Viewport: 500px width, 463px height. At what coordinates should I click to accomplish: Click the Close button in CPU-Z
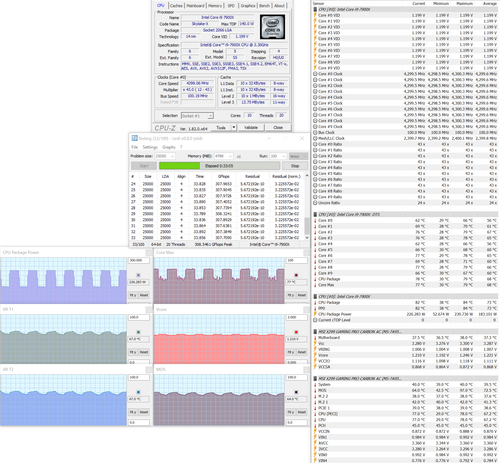tap(278, 127)
